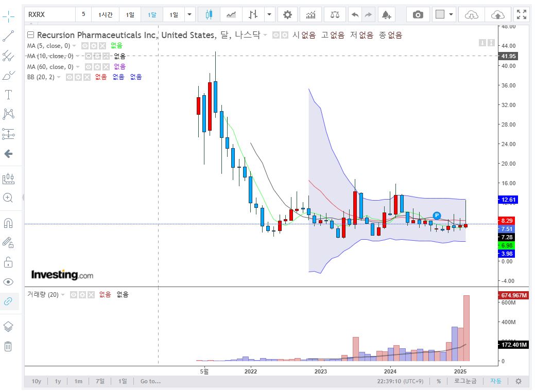The width and height of the screenshot is (535, 392).
Task: Remove the MA (5, close, 0) indicator
Action: click(102, 46)
